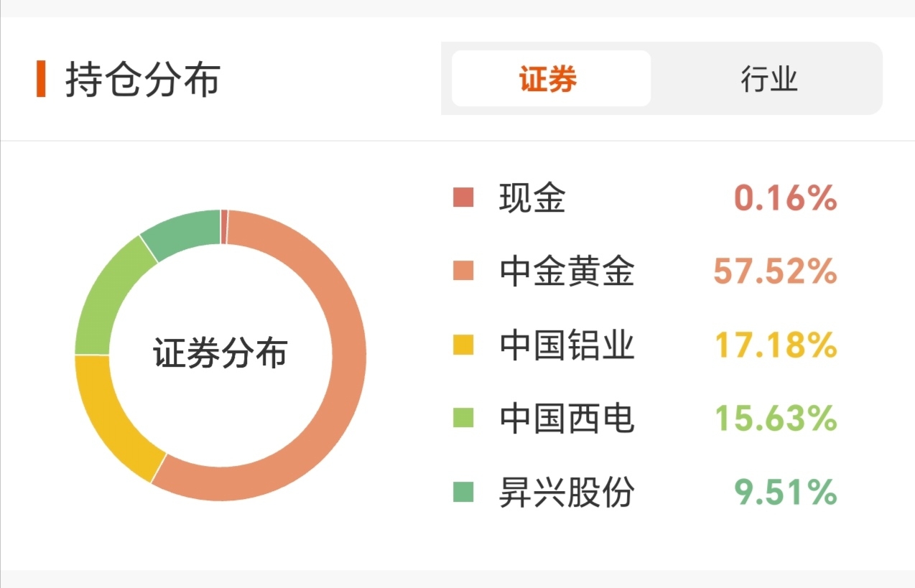
Task: Click the 持仓分布 section title
Action: click(142, 80)
